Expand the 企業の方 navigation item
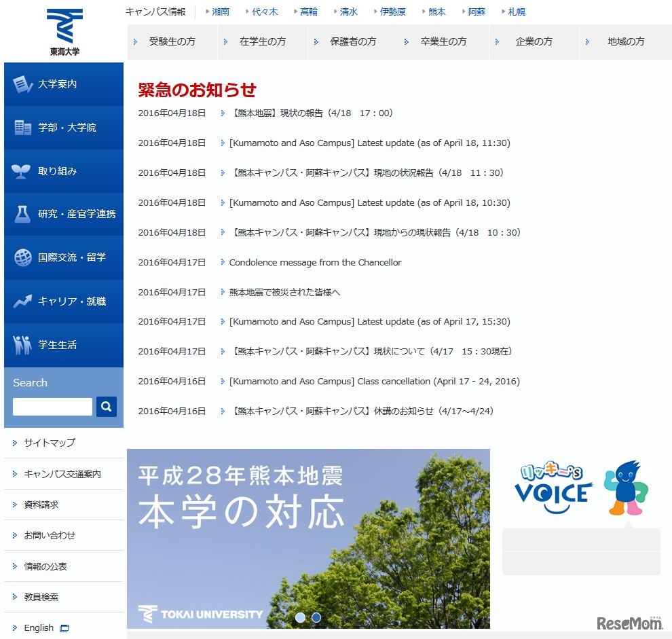The width and height of the screenshot is (672, 639). coord(533,41)
